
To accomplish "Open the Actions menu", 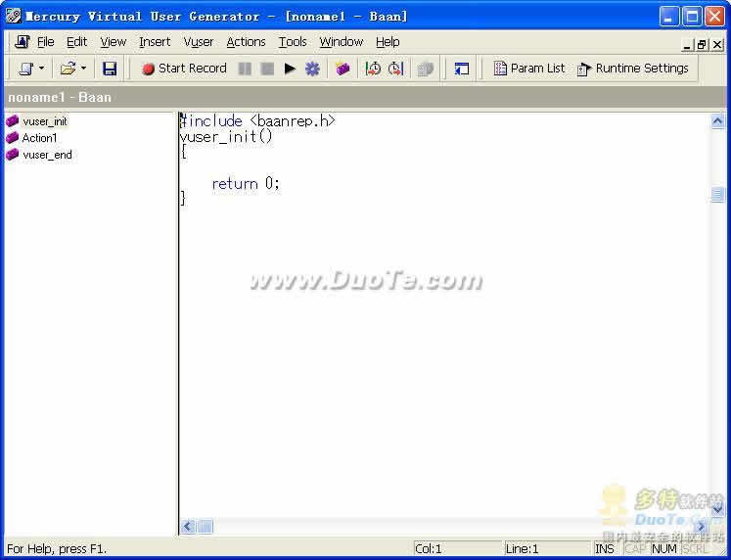I will tap(247, 42).
